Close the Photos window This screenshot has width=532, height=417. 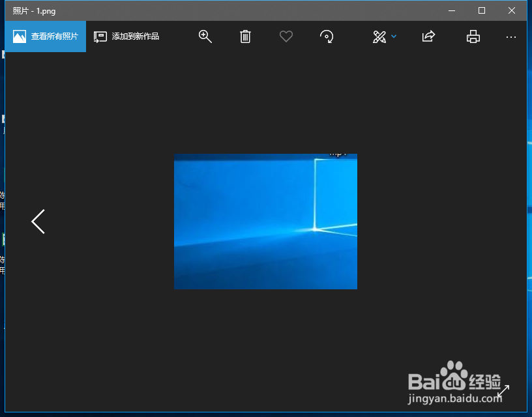tap(512, 11)
